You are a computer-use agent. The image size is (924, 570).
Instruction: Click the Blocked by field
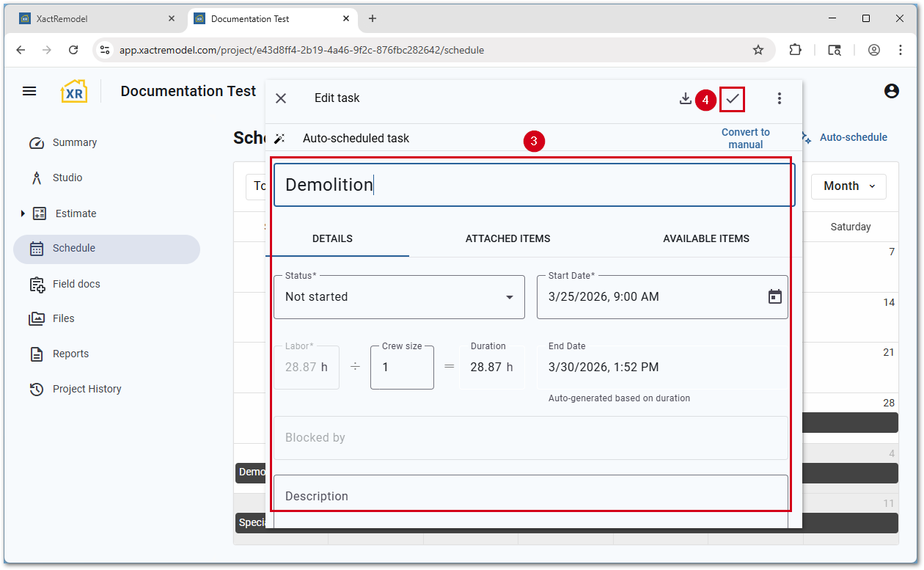(x=530, y=437)
